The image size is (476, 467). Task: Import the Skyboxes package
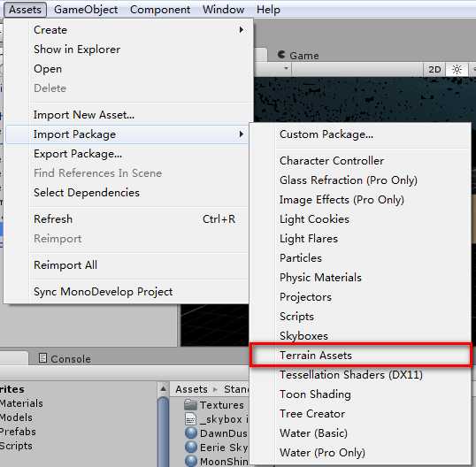pos(361,335)
